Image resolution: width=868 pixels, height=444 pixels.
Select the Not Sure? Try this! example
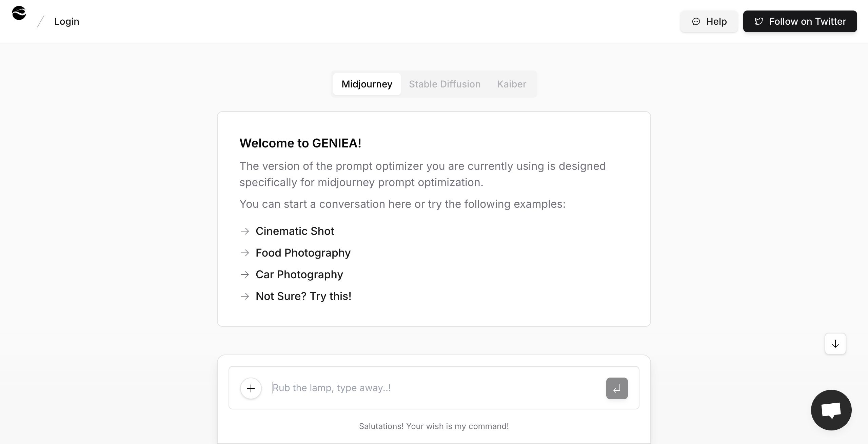[x=303, y=296]
